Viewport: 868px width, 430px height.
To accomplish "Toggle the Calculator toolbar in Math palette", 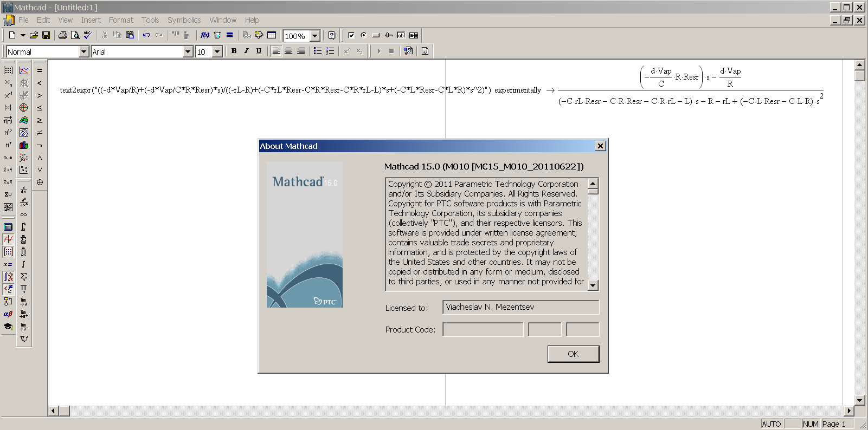I will (x=8, y=227).
